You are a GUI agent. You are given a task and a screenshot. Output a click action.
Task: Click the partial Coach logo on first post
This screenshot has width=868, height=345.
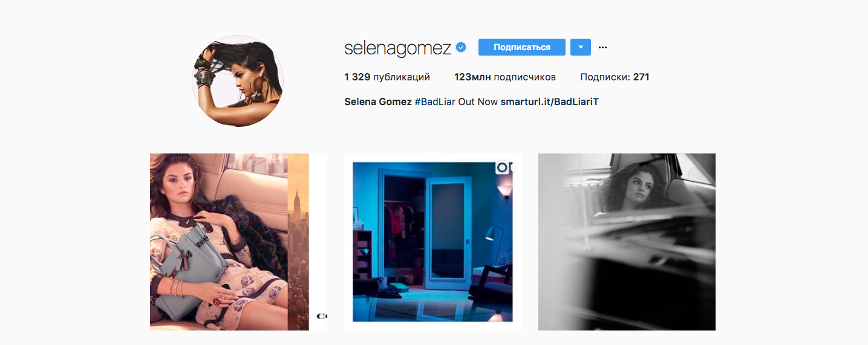322,316
